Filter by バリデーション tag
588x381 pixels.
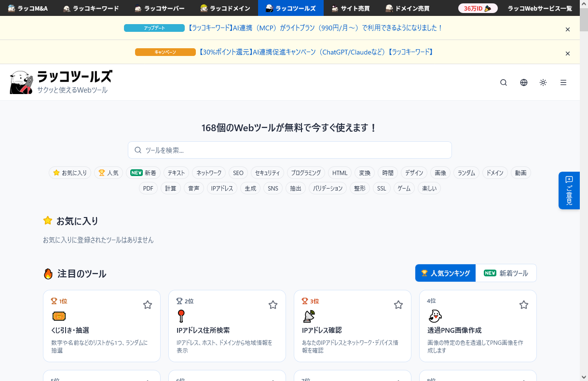click(x=328, y=188)
